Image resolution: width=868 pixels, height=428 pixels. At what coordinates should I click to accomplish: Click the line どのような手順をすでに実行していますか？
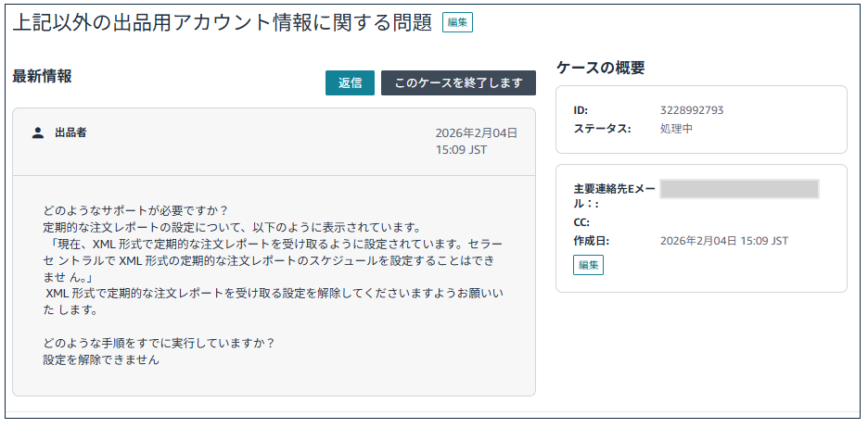[x=159, y=343]
